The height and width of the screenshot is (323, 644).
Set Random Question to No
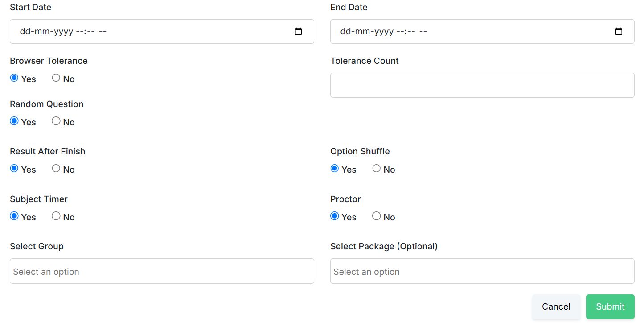[x=56, y=121]
